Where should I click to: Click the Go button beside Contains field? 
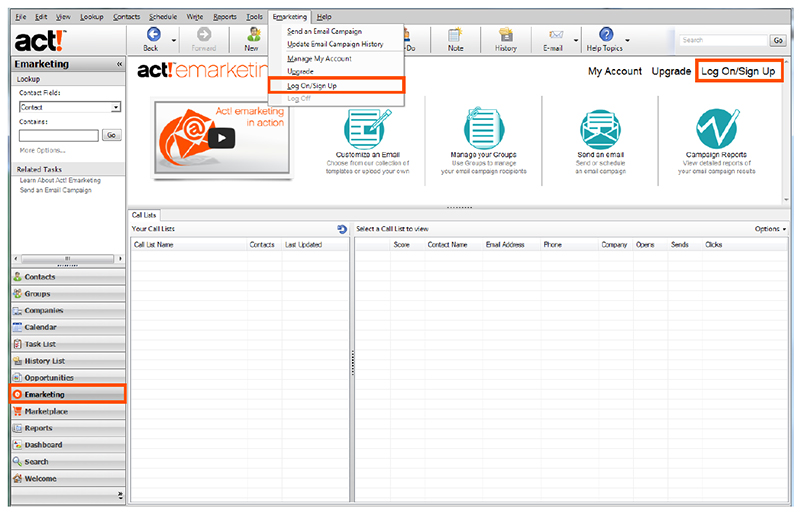point(112,135)
